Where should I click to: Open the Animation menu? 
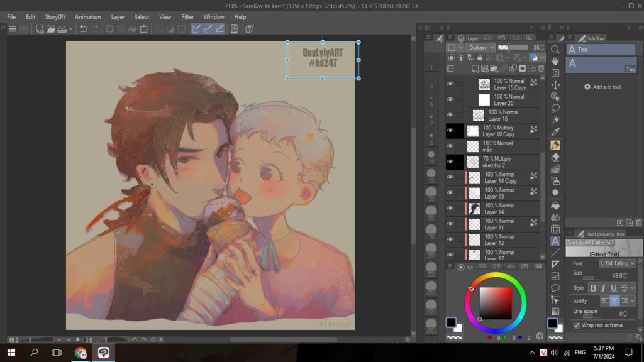(87, 17)
